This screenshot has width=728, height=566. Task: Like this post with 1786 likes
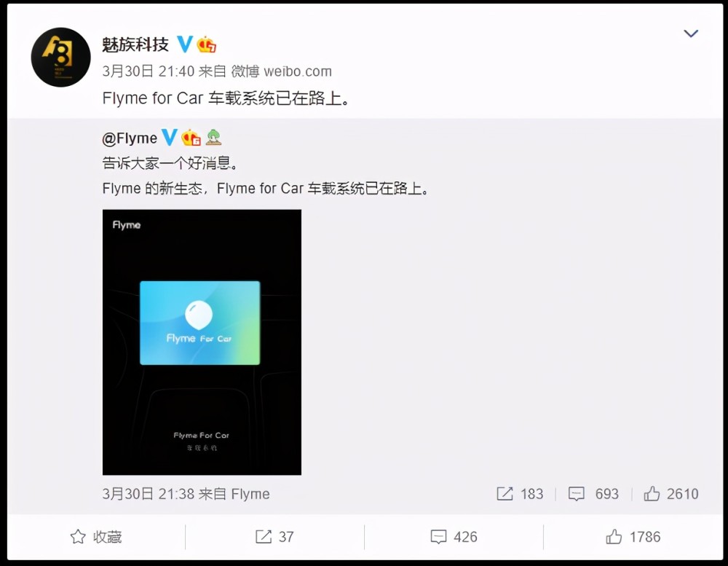coord(633,537)
